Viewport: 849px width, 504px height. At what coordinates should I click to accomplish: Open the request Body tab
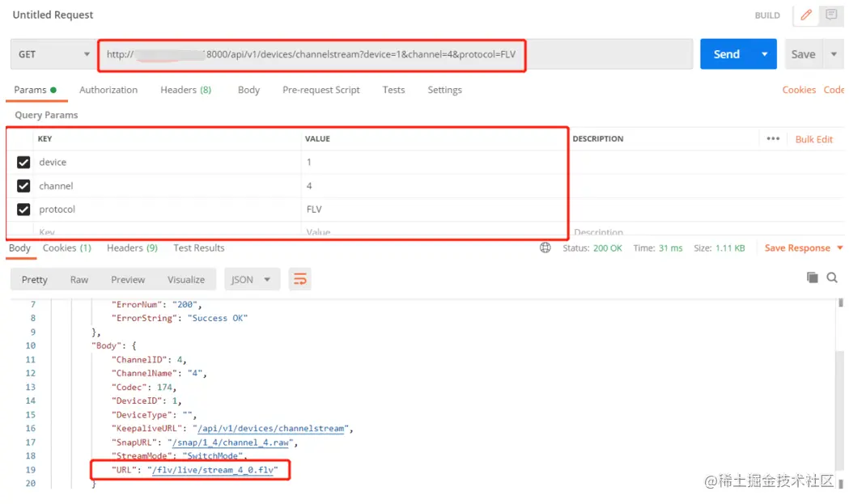click(248, 90)
